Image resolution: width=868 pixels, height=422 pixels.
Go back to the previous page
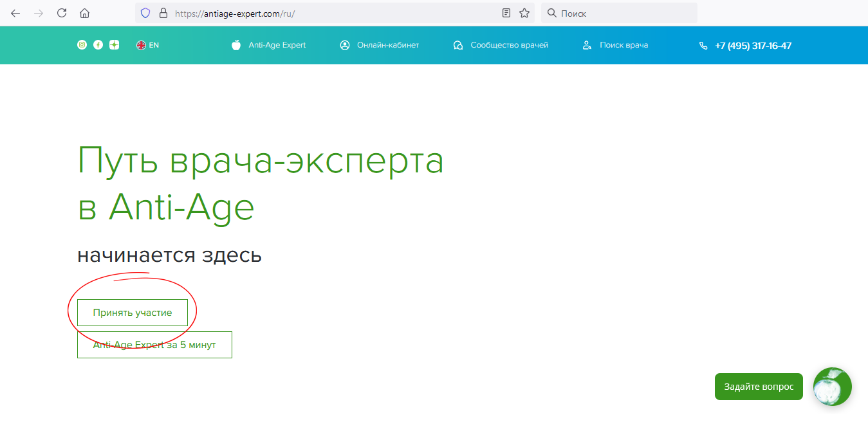(x=15, y=13)
